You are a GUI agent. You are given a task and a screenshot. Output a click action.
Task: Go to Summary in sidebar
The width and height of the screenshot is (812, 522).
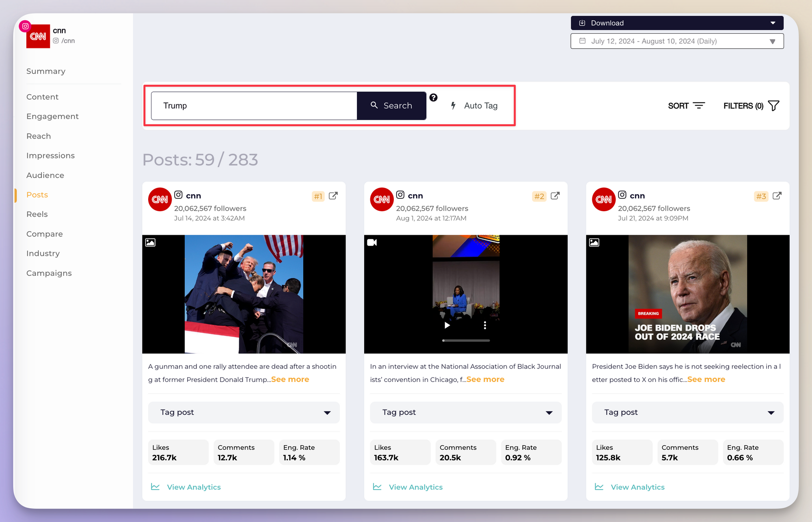click(46, 71)
